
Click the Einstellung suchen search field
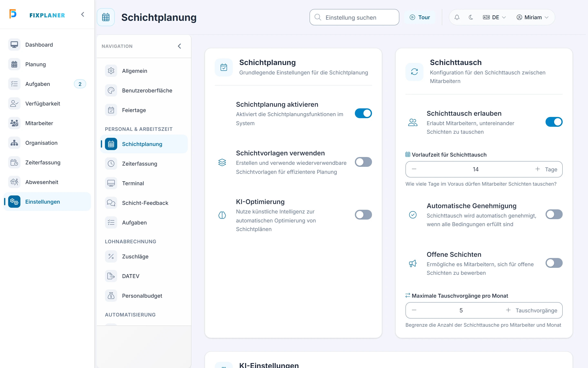tap(354, 17)
